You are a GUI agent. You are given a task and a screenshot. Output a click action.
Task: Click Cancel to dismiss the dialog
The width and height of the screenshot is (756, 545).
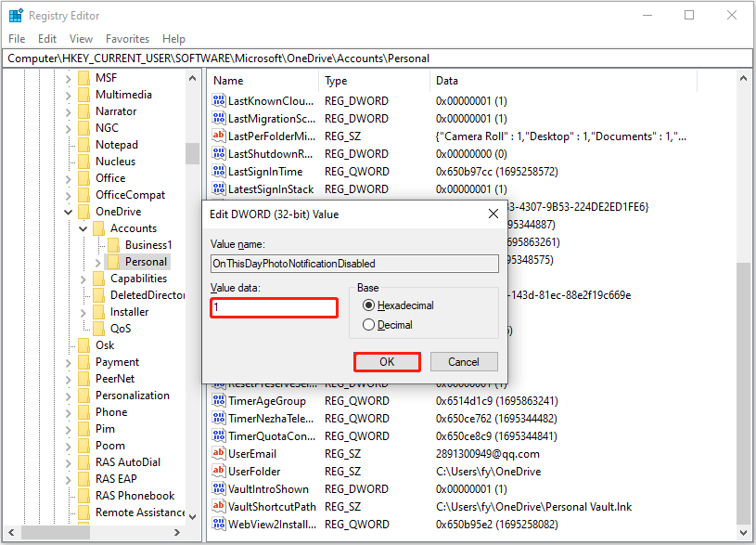(464, 361)
